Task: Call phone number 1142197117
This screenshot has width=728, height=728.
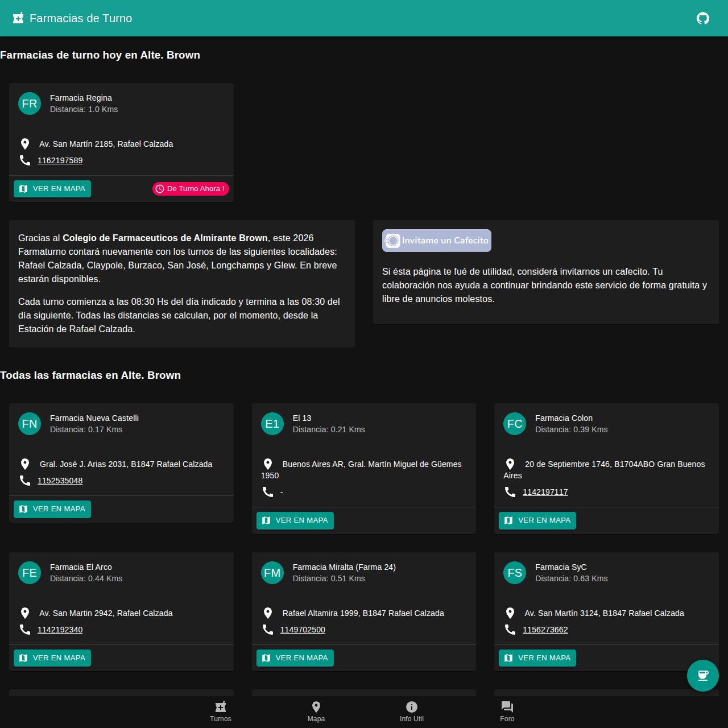Action: coord(545,492)
